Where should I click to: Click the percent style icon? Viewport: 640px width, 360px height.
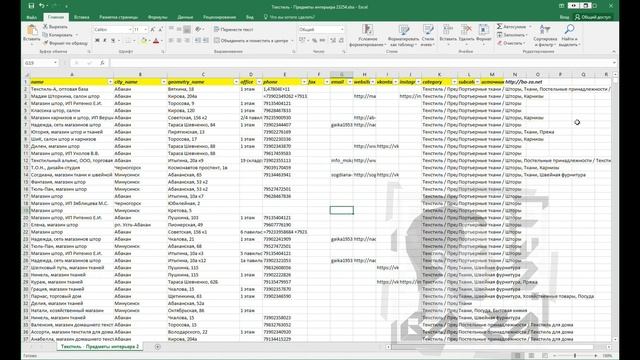point(315,40)
